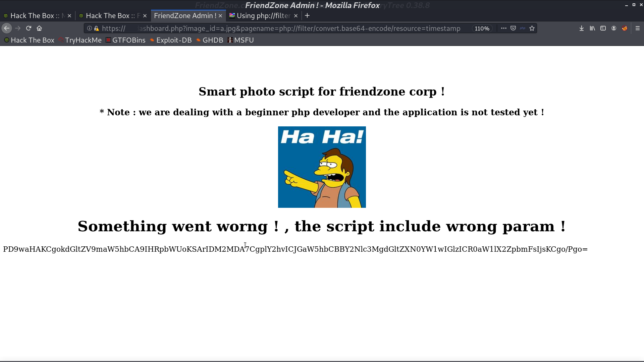The image size is (644, 362).
Task: Open the Exploit-DB bookmark
Action: pos(171,40)
